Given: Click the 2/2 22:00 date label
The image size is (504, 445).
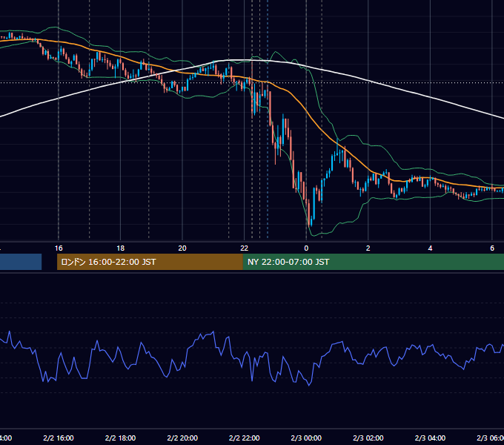Looking at the screenshot, I should click(245, 438).
